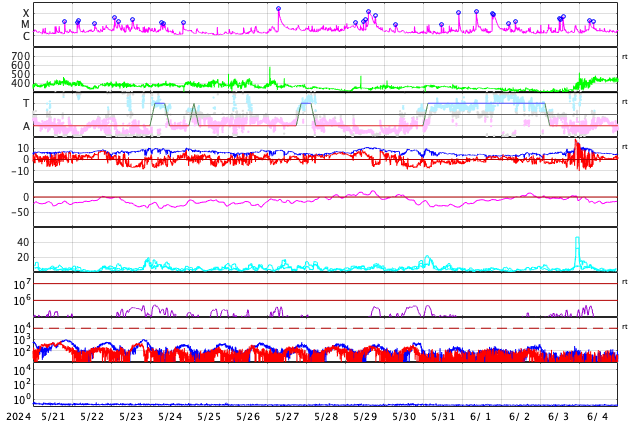Click the 10³ axis label
634x424 pixels.
point(21,340)
